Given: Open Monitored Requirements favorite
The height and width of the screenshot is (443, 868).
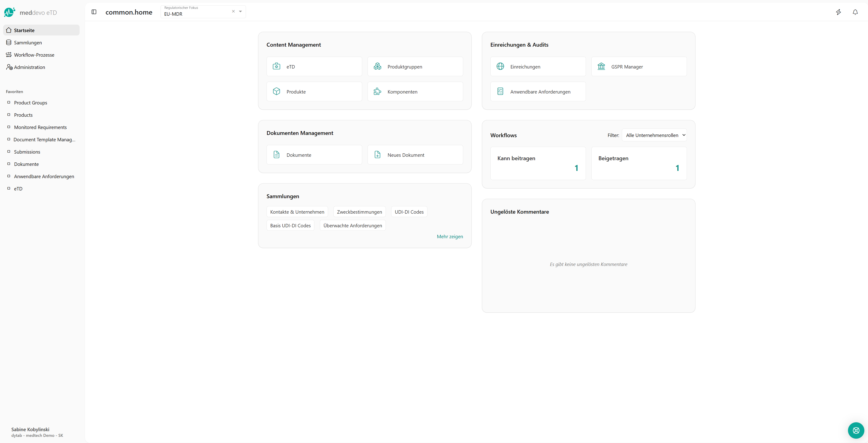Looking at the screenshot, I should tap(40, 127).
